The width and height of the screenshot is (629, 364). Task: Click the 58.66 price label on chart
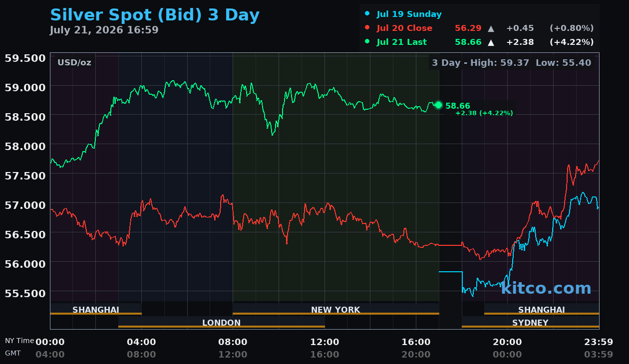click(x=458, y=106)
